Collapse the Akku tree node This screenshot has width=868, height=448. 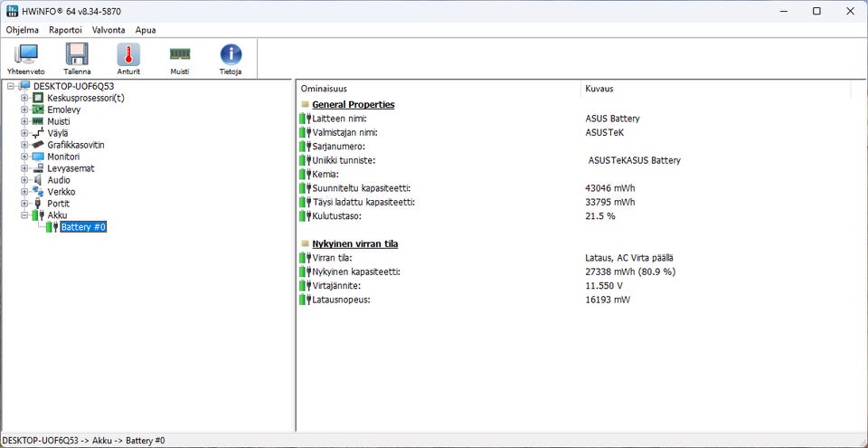[24, 215]
